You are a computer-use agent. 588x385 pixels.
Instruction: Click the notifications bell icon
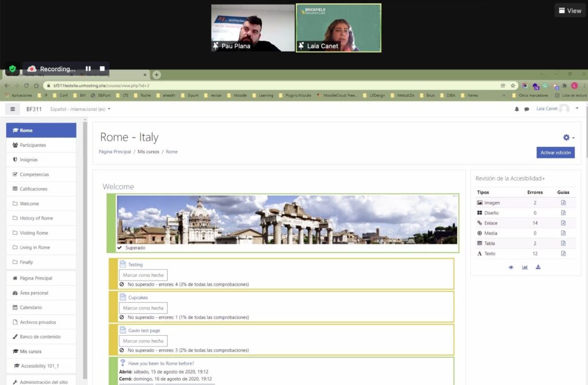coord(516,109)
